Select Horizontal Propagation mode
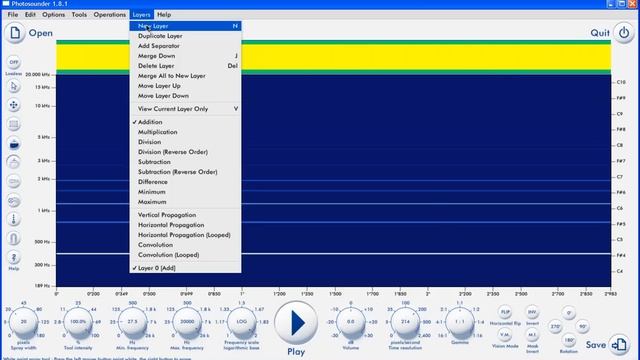The height and width of the screenshot is (360, 640). [185, 225]
